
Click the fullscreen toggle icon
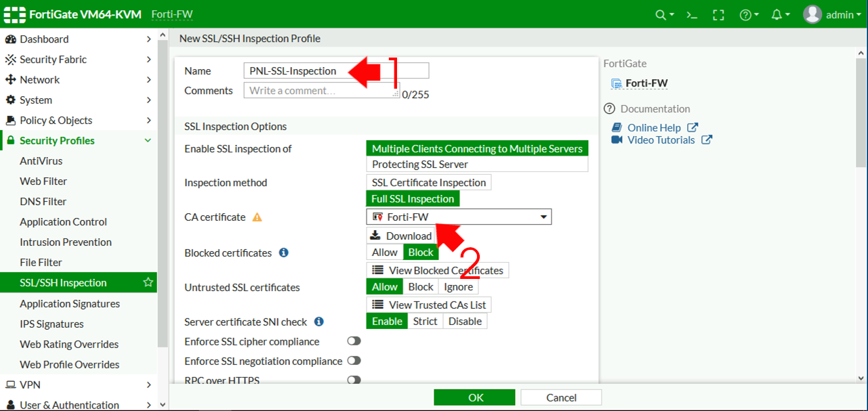718,14
